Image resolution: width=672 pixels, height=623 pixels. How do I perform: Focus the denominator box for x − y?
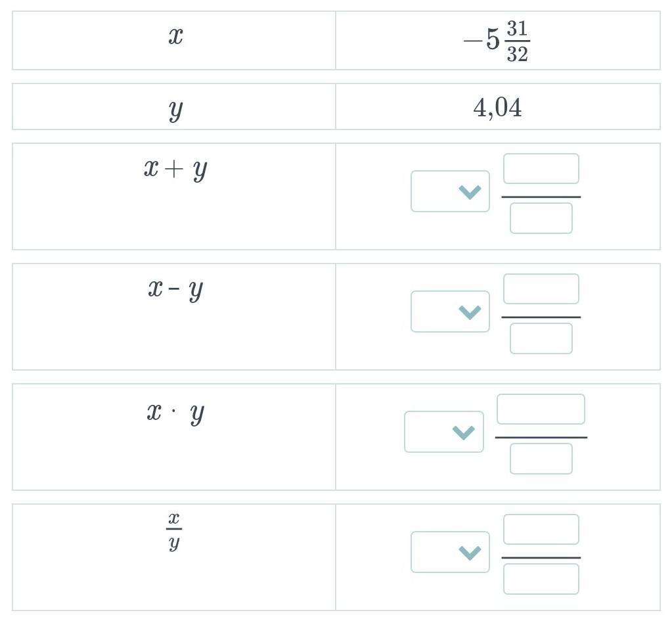(x=541, y=338)
